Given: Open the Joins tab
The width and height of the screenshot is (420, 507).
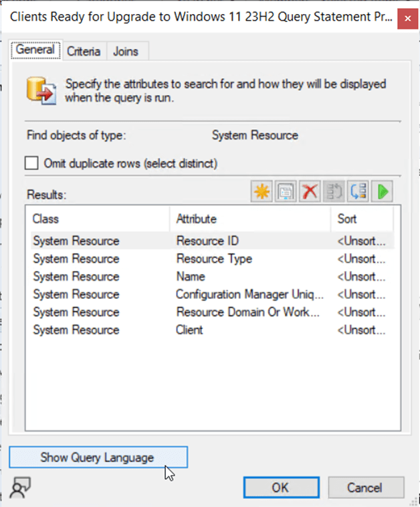Looking at the screenshot, I should pos(126,51).
